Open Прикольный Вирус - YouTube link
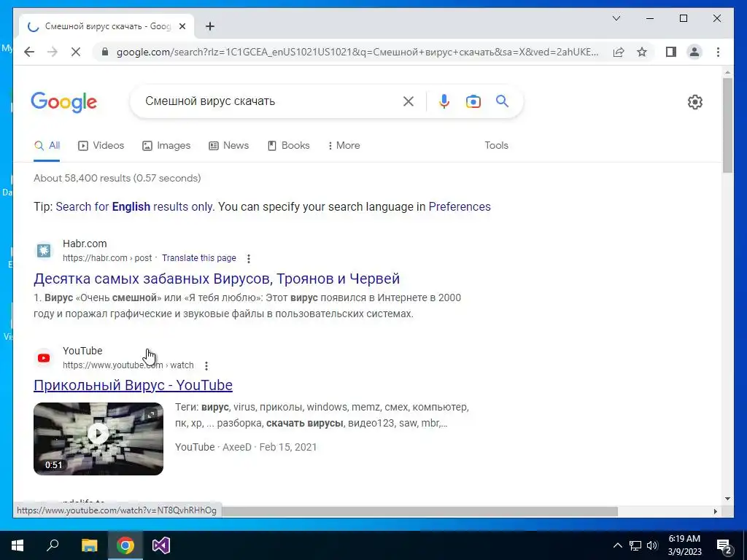Screen dimensions: 747x560 [133, 385]
